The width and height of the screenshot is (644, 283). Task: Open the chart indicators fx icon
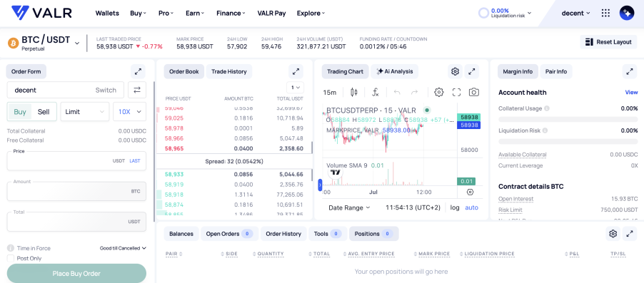(376, 92)
